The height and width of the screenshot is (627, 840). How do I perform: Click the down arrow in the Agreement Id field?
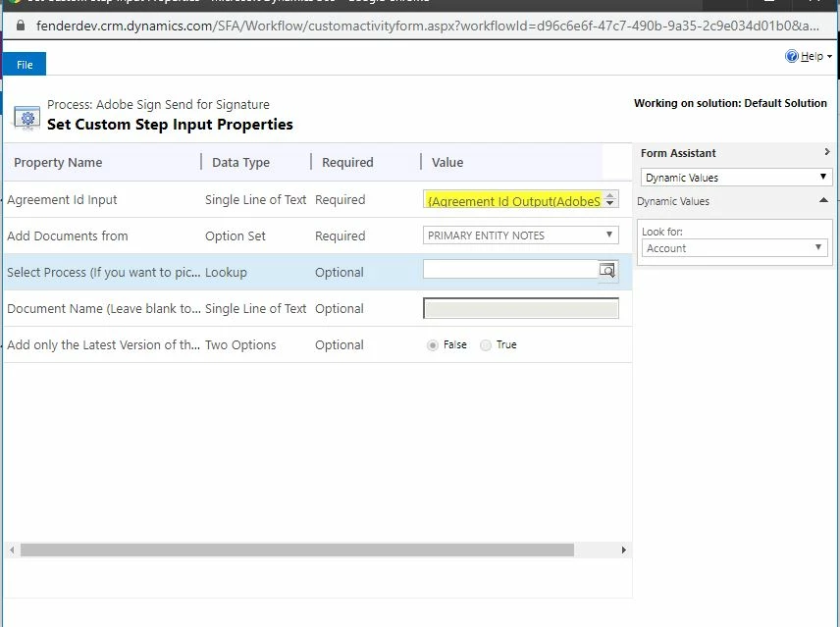pyautogui.click(x=609, y=203)
